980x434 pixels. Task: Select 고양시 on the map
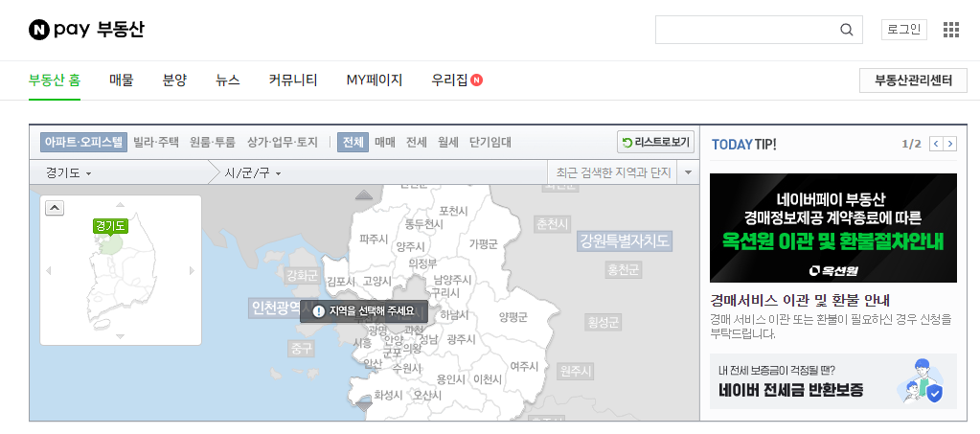376,282
